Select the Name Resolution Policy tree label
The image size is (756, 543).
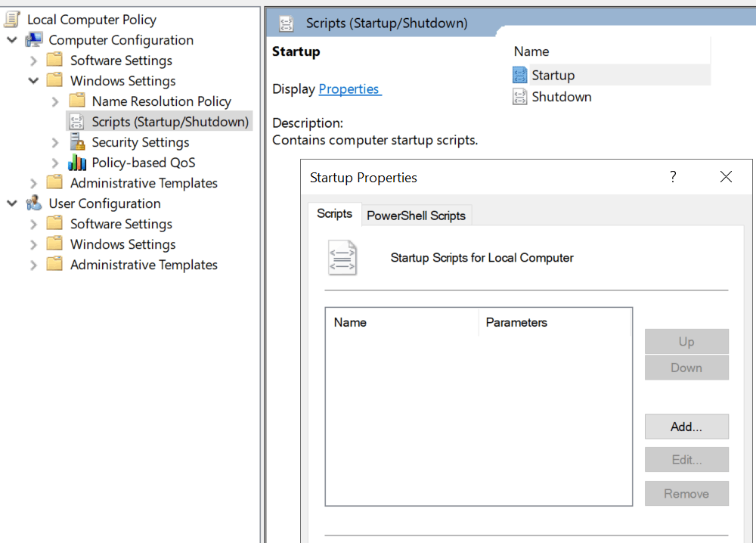point(162,101)
